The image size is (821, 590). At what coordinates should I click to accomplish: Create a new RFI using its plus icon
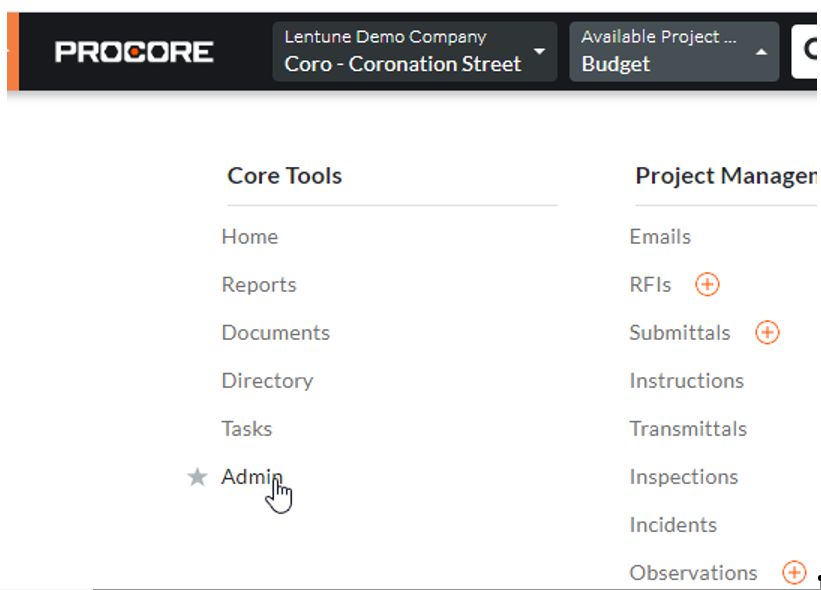click(x=707, y=285)
